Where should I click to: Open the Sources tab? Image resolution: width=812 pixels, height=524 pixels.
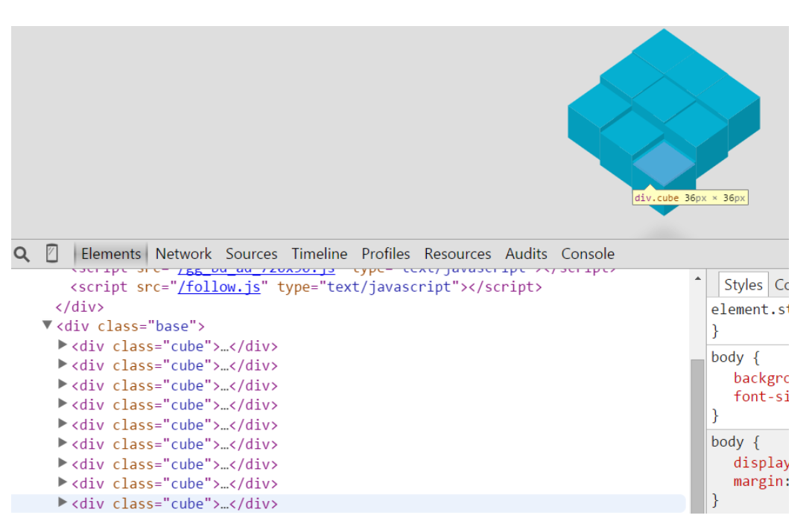[251, 254]
